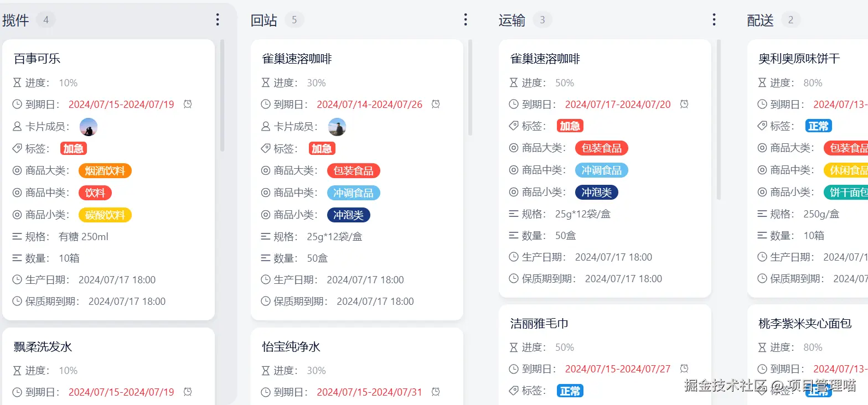Click hourglass icon on 飘柔洗发水 card
Screen dimensions: 868x405
pyautogui.click(x=17, y=371)
